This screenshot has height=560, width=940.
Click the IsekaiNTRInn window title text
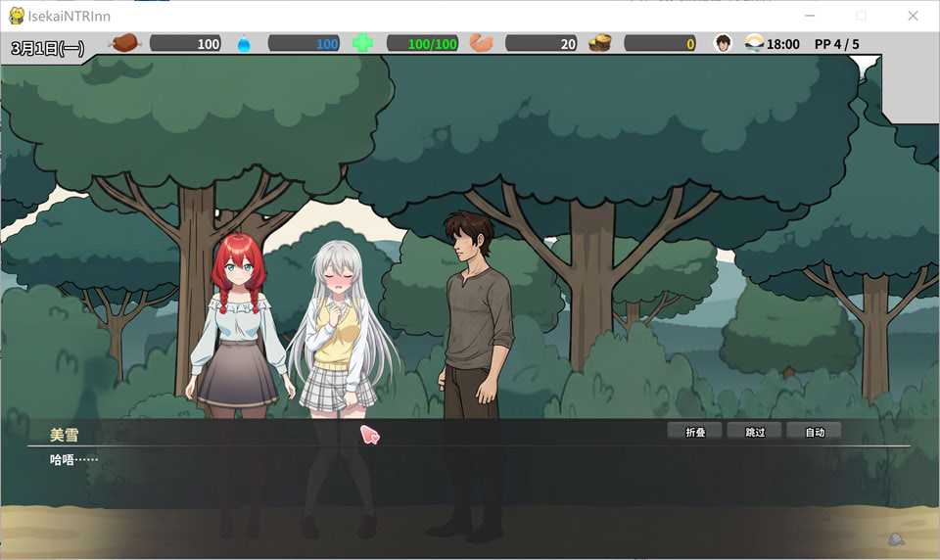[69, 17]
